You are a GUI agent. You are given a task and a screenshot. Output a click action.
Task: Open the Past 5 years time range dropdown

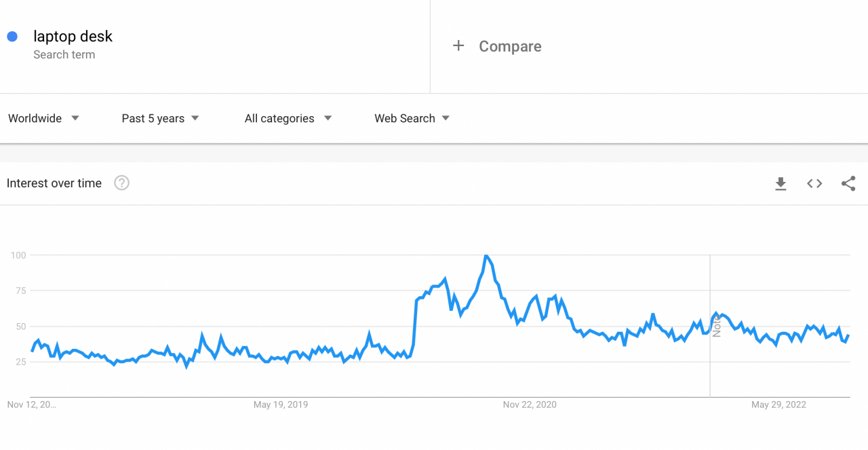(x=153, y=118)
